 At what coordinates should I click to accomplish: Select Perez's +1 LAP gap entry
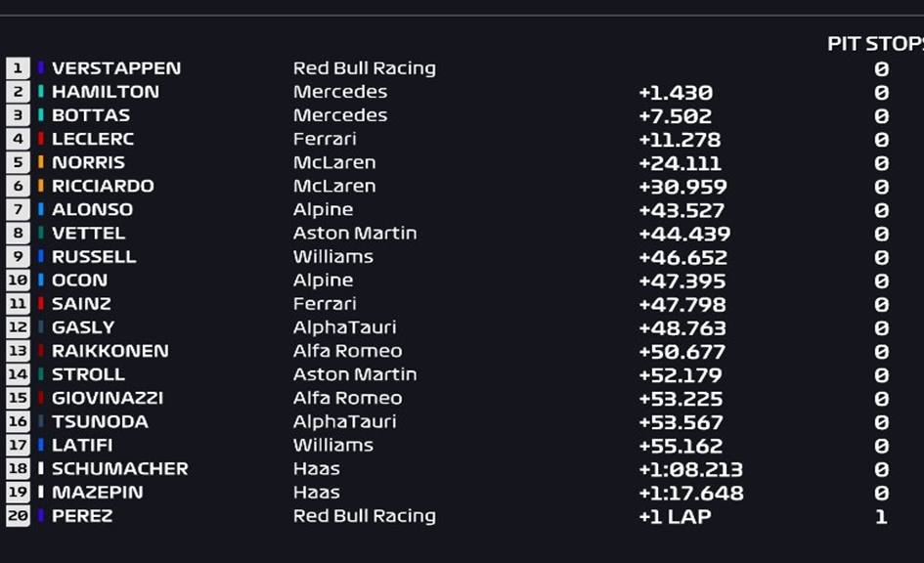(675, 516)
